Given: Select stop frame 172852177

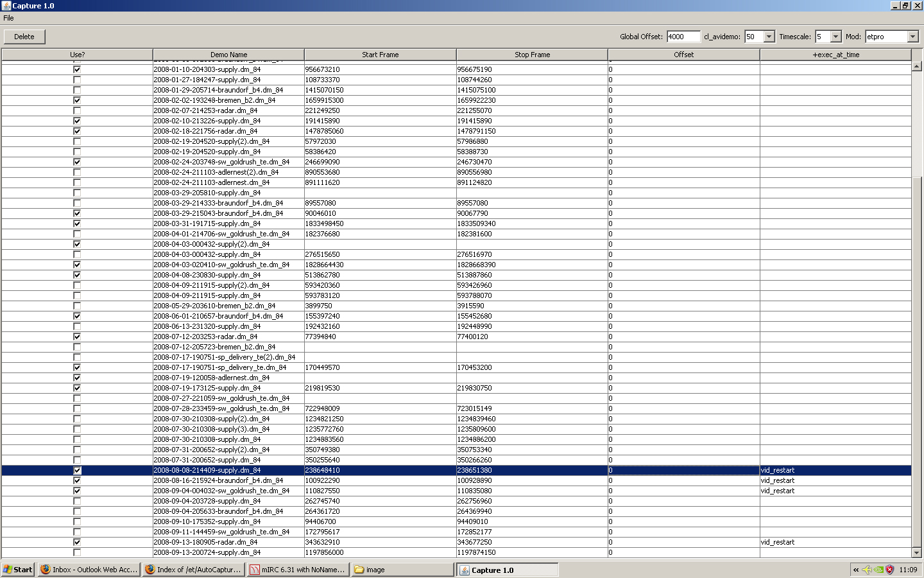Looking at the screenshot, I should [532, 532].
